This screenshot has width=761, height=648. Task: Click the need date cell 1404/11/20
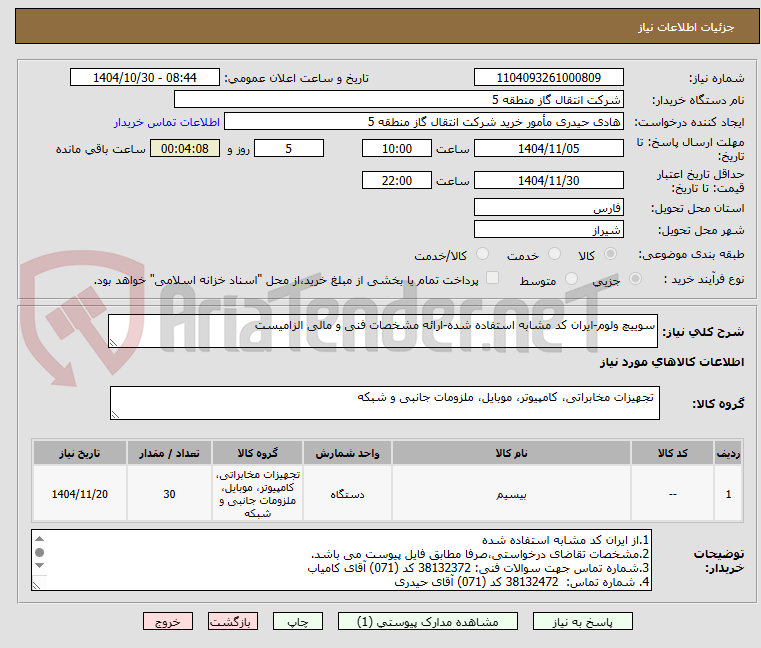(80, 494)
